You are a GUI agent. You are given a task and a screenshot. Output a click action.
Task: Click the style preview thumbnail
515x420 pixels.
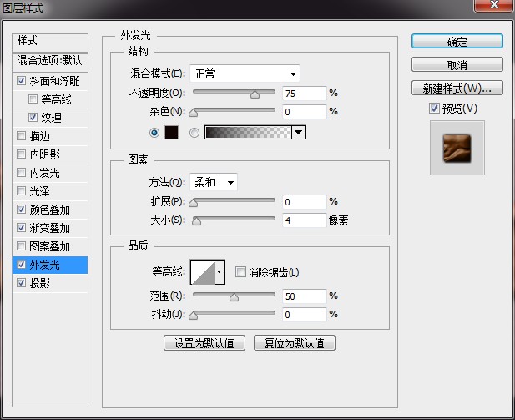[x=457, y=148]
